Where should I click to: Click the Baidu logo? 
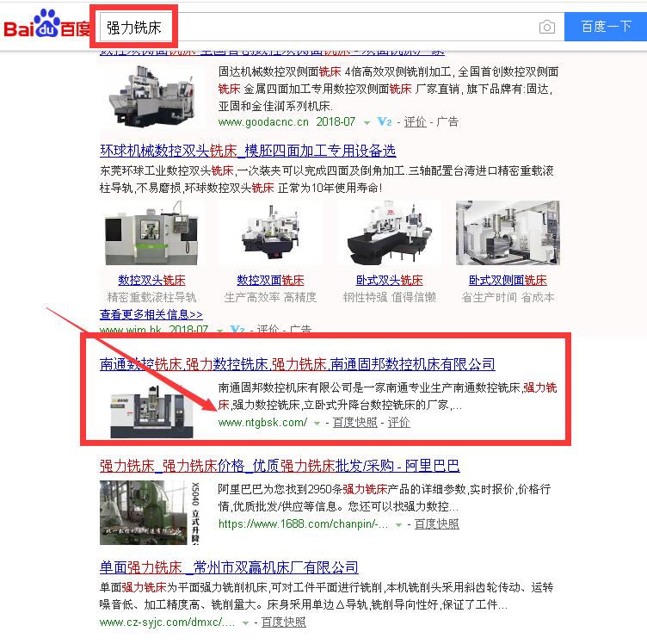[x=46, y=27]
